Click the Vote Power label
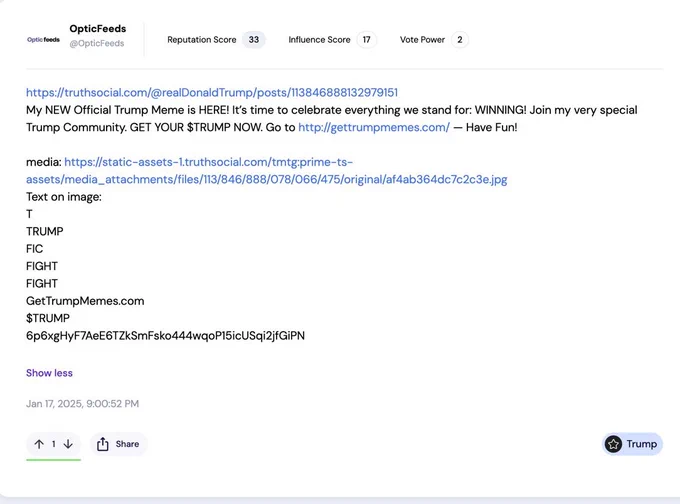The height and width of the screenshot is (504, 680). click(x=422, y=39)
